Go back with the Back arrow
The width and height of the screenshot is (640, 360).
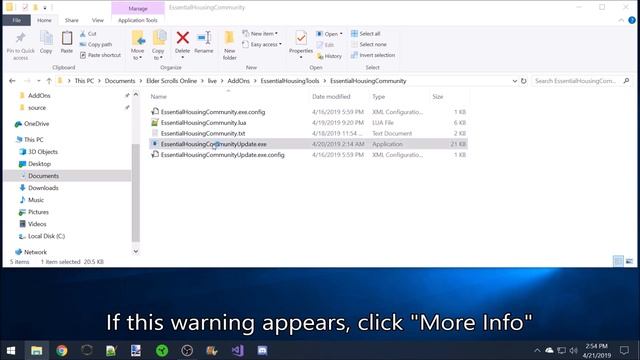[x=12, y=81]
